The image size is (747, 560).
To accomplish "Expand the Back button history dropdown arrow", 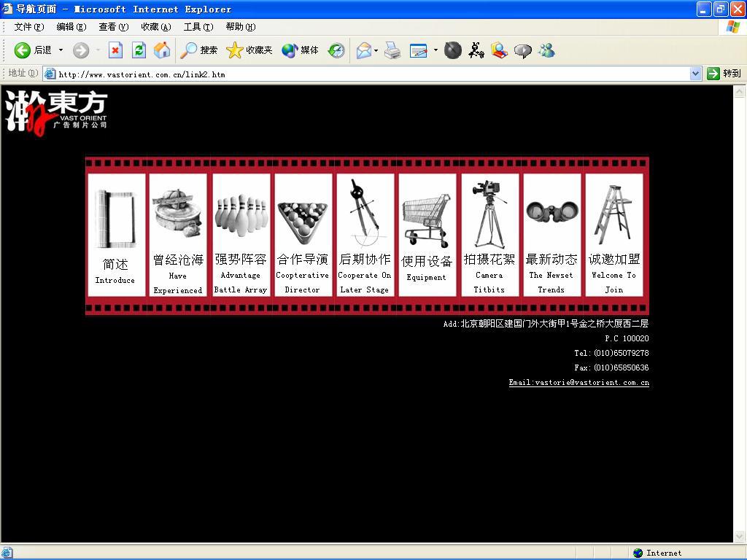I will [x=61, y=50].
